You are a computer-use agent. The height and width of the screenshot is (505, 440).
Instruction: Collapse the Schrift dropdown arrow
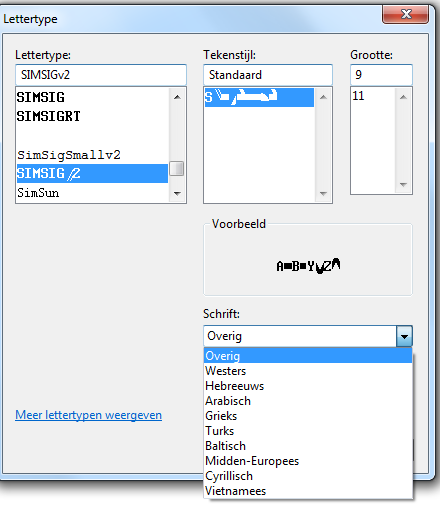tap(404, 336)
